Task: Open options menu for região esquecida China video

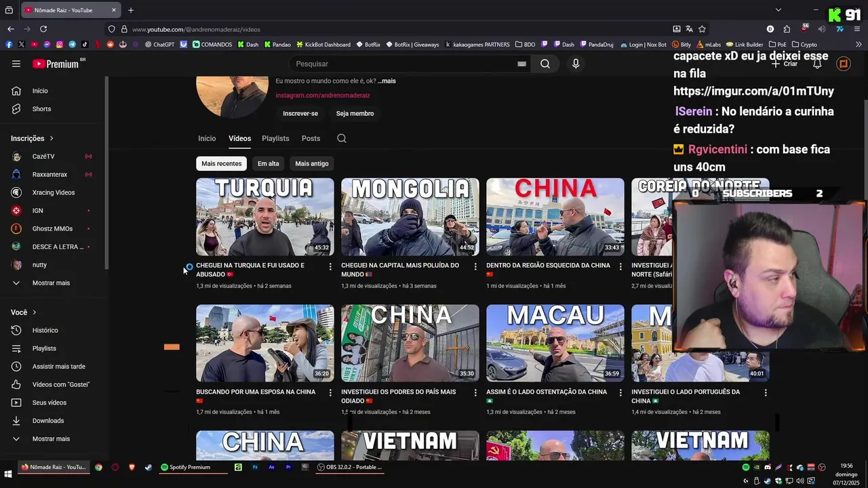Action: 620,267
